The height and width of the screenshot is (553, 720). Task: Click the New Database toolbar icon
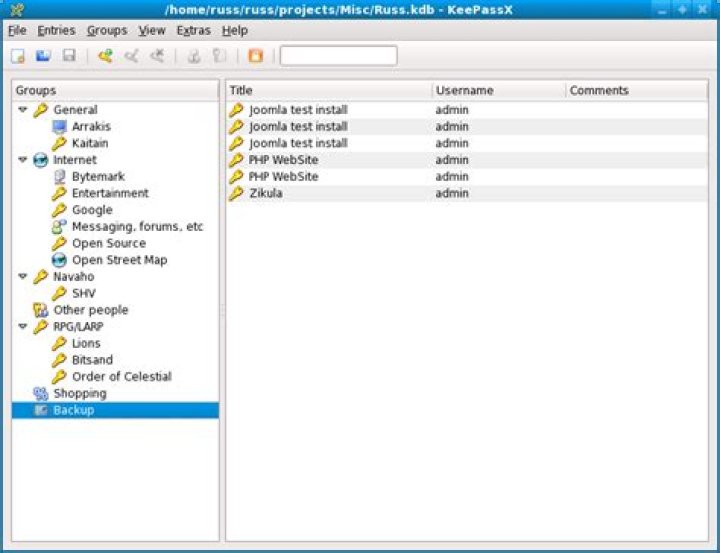(x=17, y=56)
